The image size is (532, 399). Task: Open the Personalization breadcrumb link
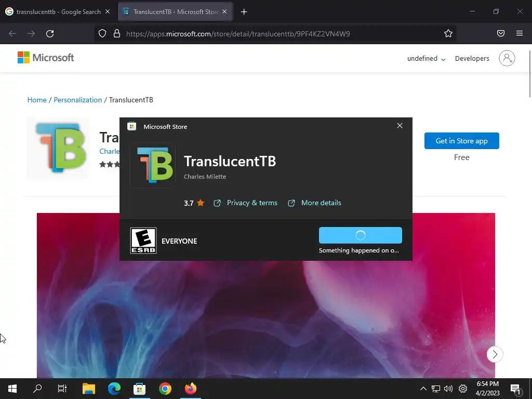(x=78, y=100)
